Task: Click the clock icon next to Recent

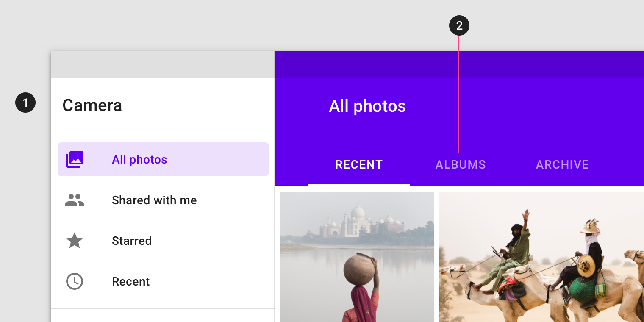Action: [x=75, y=281]
